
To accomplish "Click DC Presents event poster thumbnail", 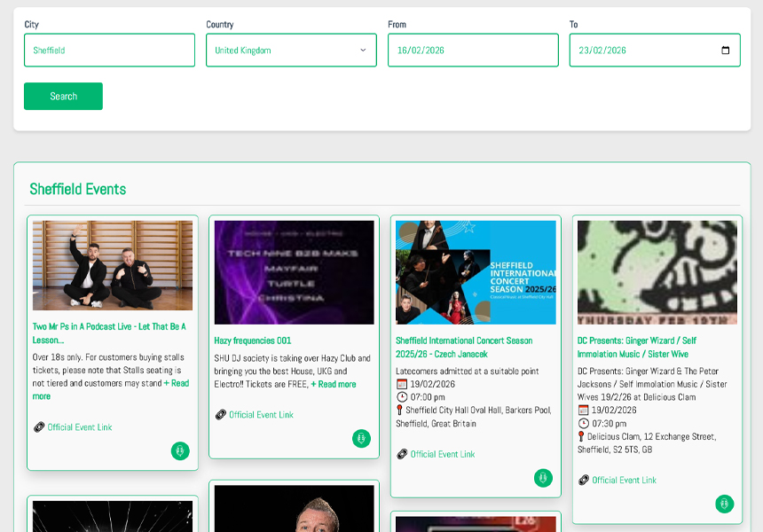I will [x=657, y=272].
